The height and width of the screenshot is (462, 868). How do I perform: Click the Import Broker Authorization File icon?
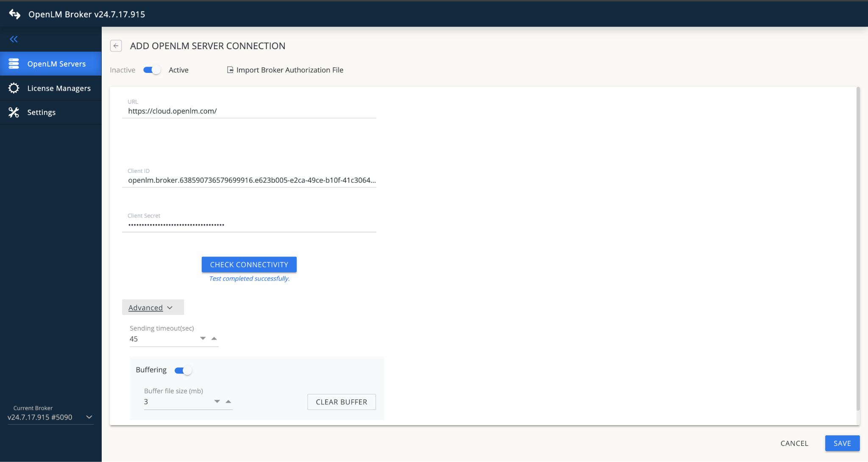(x=230, y=70)
